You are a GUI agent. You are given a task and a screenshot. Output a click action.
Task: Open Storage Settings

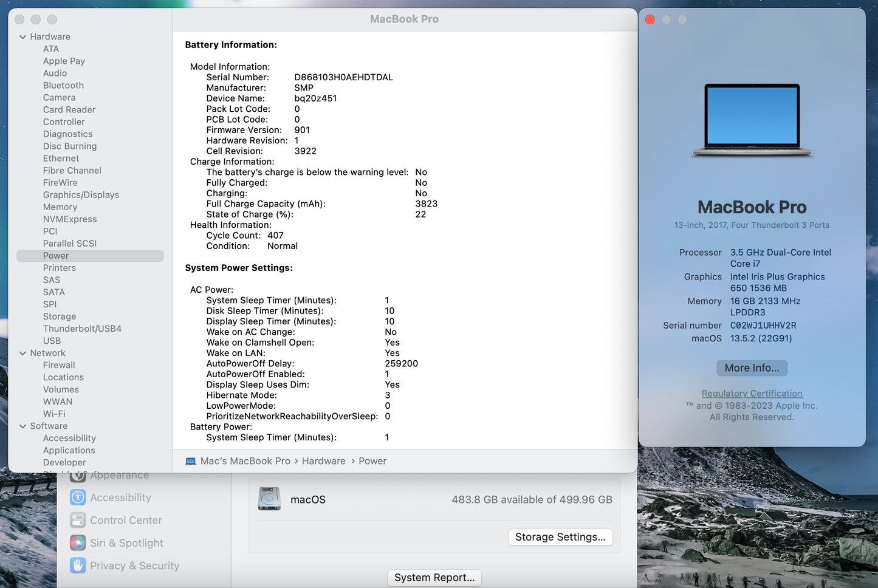tap(560, 537)
